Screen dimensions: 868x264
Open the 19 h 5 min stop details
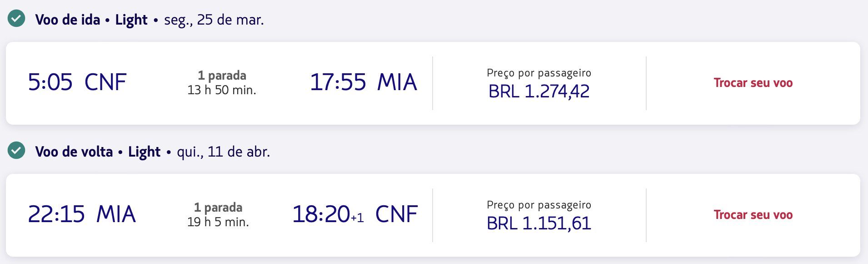pyautogui.click(x=218, y=215)
